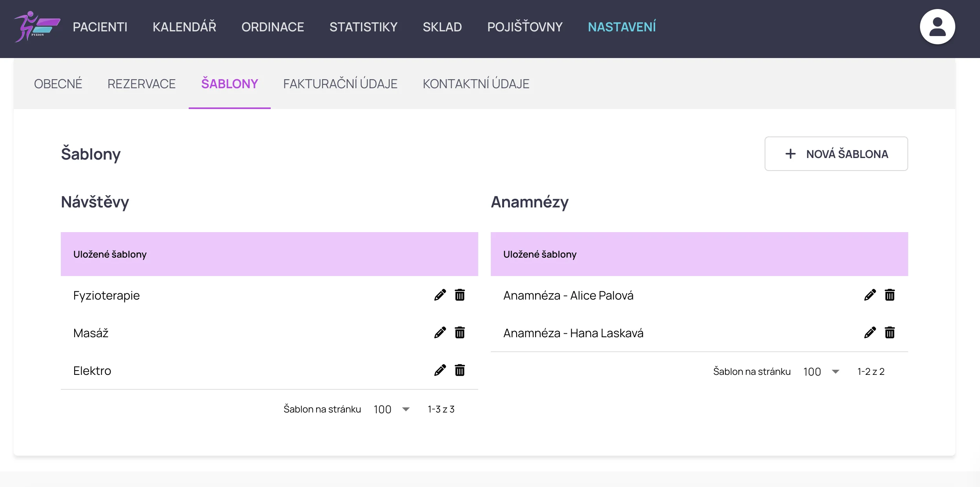Click the Nová šablona button

click(836, 154)
